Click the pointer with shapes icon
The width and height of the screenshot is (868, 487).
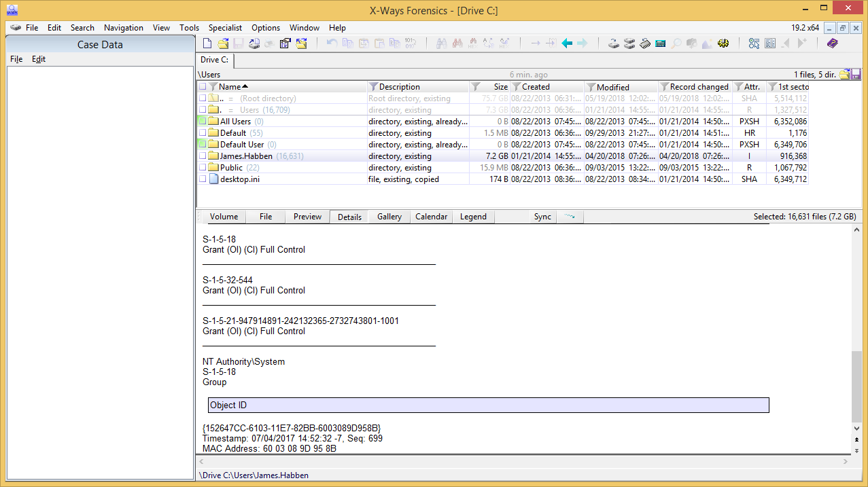(754, 43)
